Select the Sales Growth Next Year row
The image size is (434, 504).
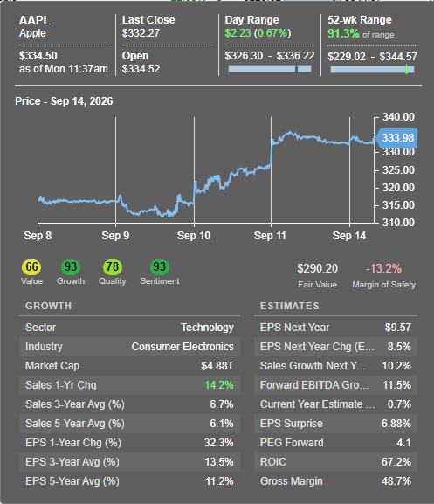pos(335,366)
